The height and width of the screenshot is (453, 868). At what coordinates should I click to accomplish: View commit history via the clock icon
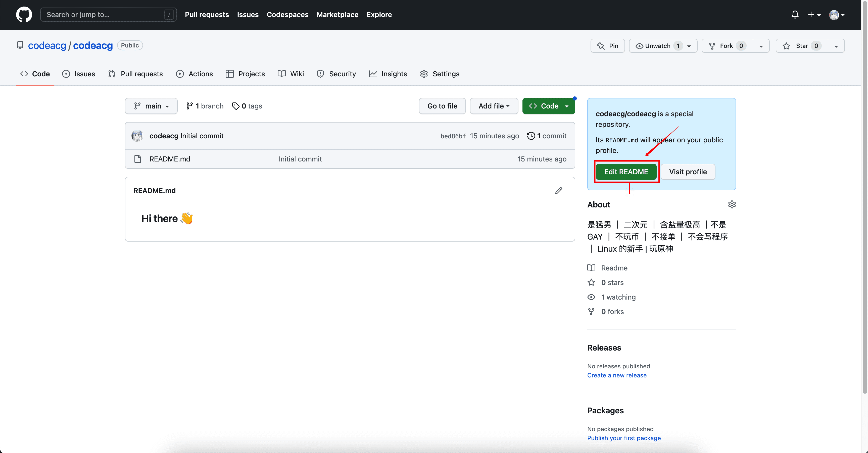(532, 136)
